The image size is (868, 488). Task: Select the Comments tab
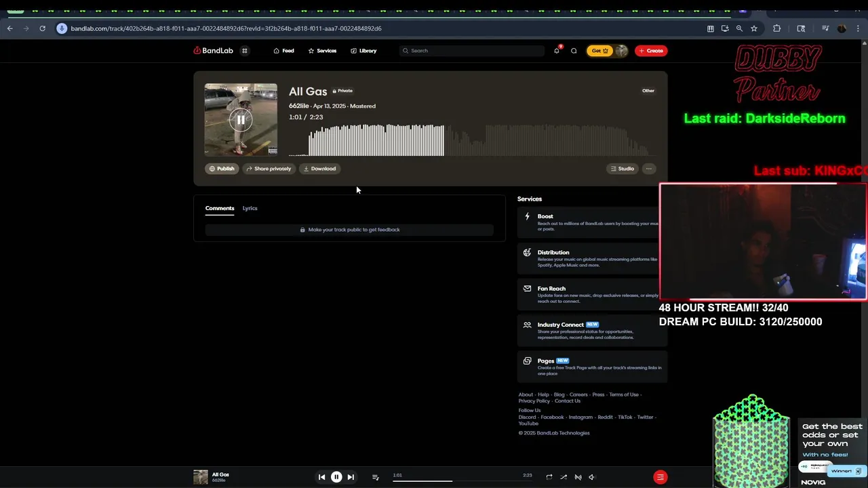pyautogui.click(x=220, y=208)
